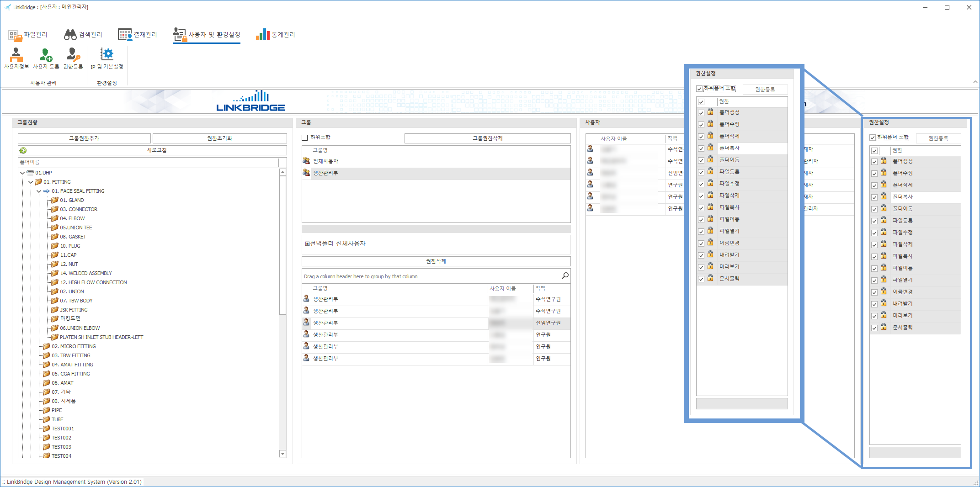This screenshot has width=980, height=487.
Task: Sort by 사용자 이름 column in 사용자 panel
Action: [x=632, y=138]
